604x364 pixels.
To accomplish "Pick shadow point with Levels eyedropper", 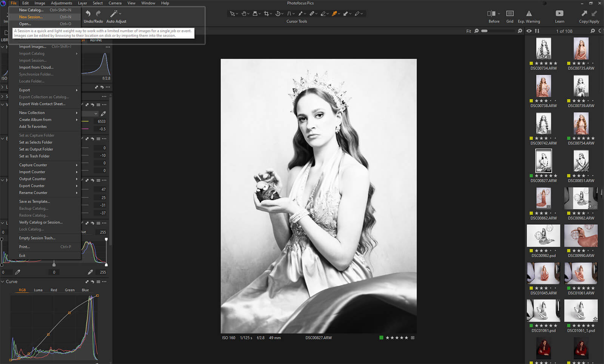I will point(17,272).
